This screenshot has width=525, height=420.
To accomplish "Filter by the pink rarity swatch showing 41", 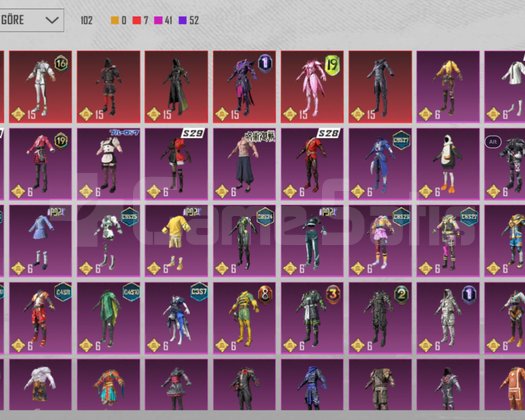I will coord(158,20).
